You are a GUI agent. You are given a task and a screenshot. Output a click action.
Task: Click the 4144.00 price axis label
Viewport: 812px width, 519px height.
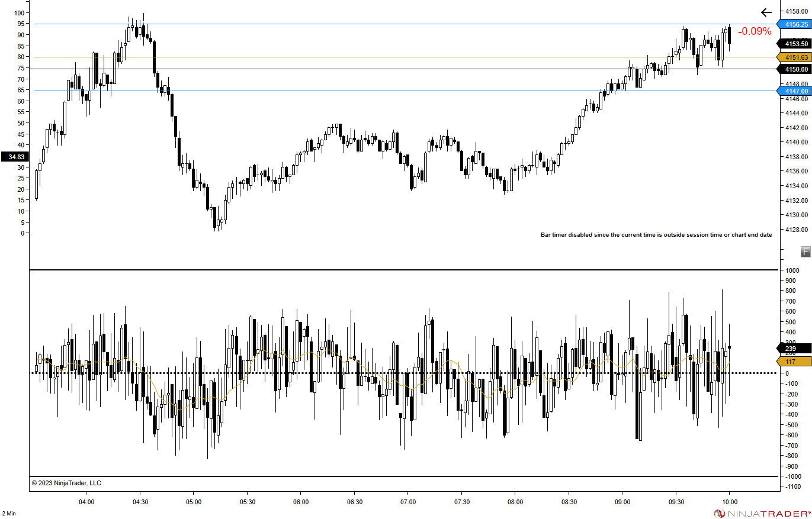pos(796,113)
